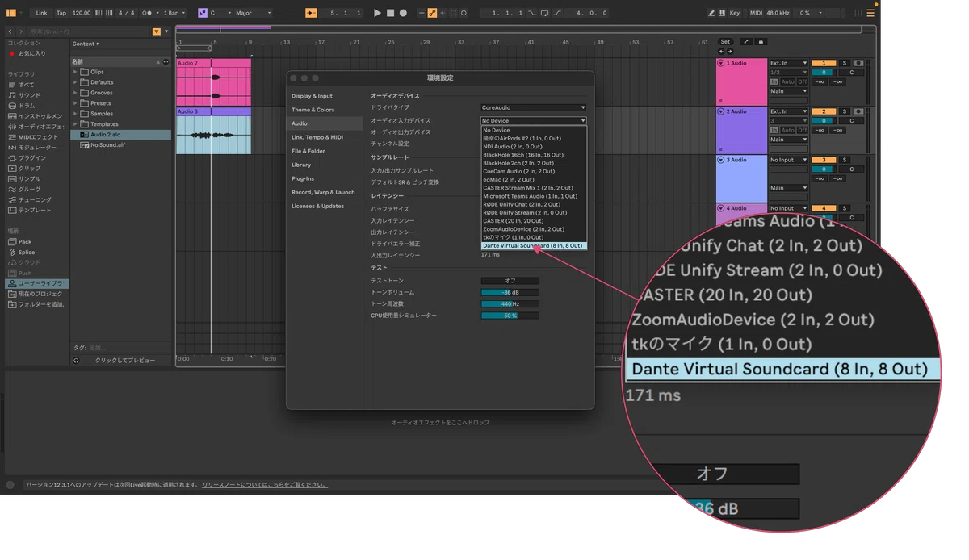Solo the 1 Audio track
The height and width of the screenshot is (560, 969).
[845, 63]
